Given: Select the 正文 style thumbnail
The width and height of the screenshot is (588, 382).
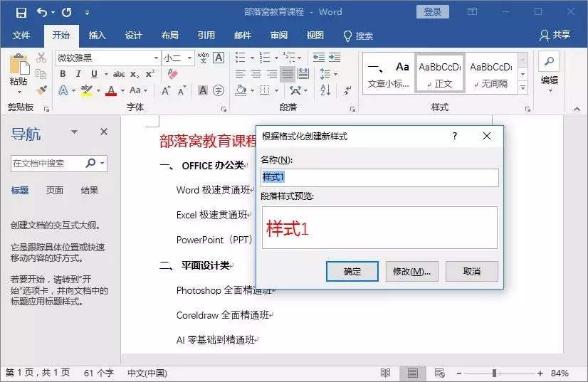Looking at the screenshot, I should 440,73.
